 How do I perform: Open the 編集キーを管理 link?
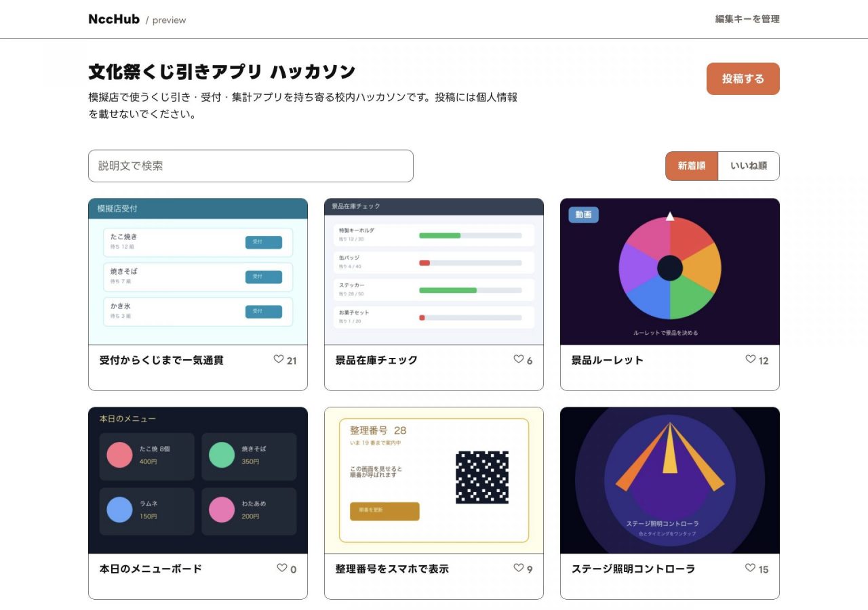coord(747,19)
